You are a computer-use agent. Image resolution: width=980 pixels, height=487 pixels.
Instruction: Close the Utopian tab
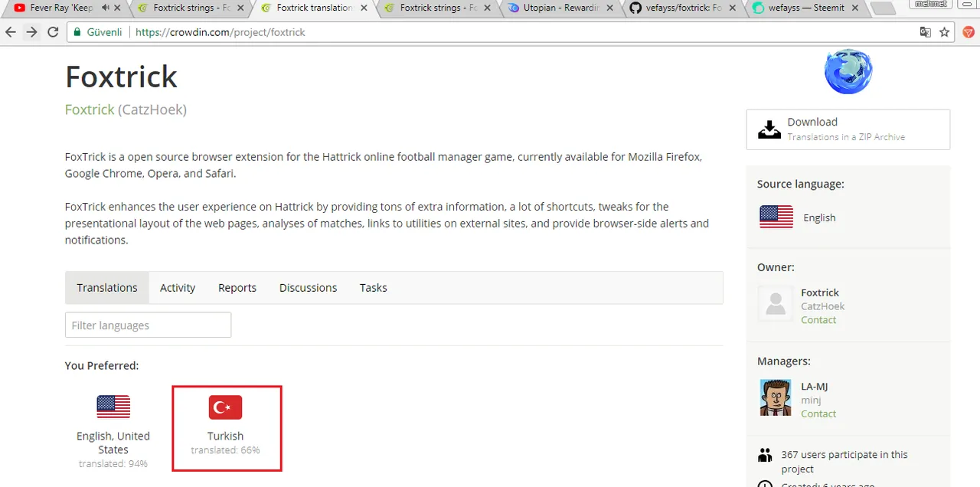tap(610, 8)
